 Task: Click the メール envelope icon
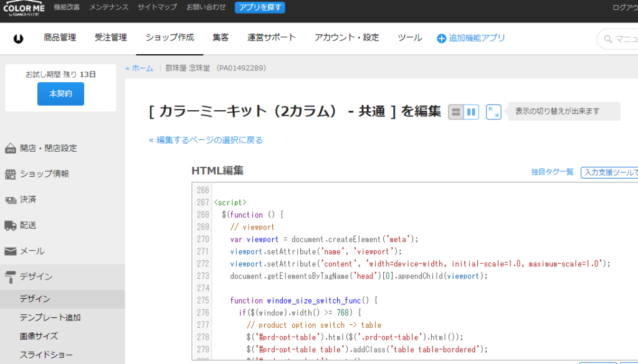(x=11, y=251)
